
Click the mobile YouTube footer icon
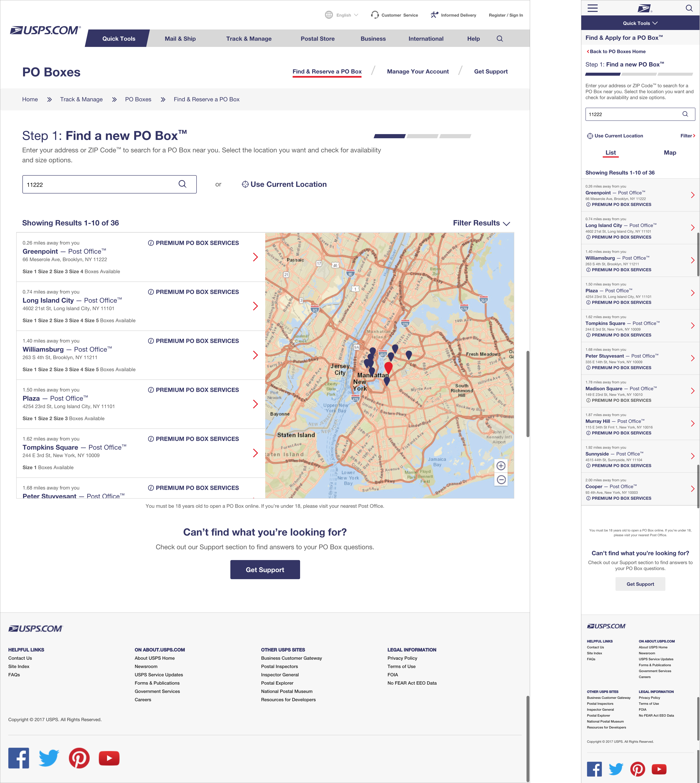point(659,769)
